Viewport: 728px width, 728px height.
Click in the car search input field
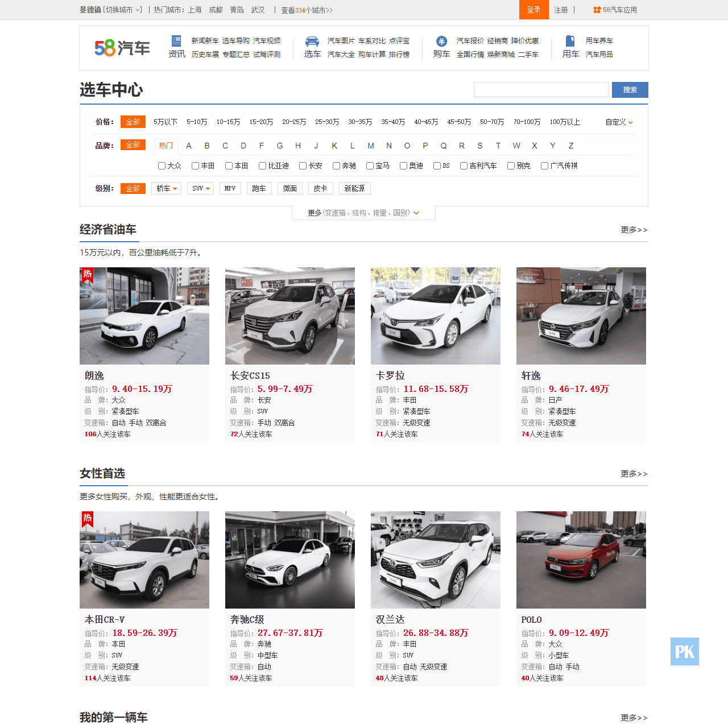pos(541,90)
